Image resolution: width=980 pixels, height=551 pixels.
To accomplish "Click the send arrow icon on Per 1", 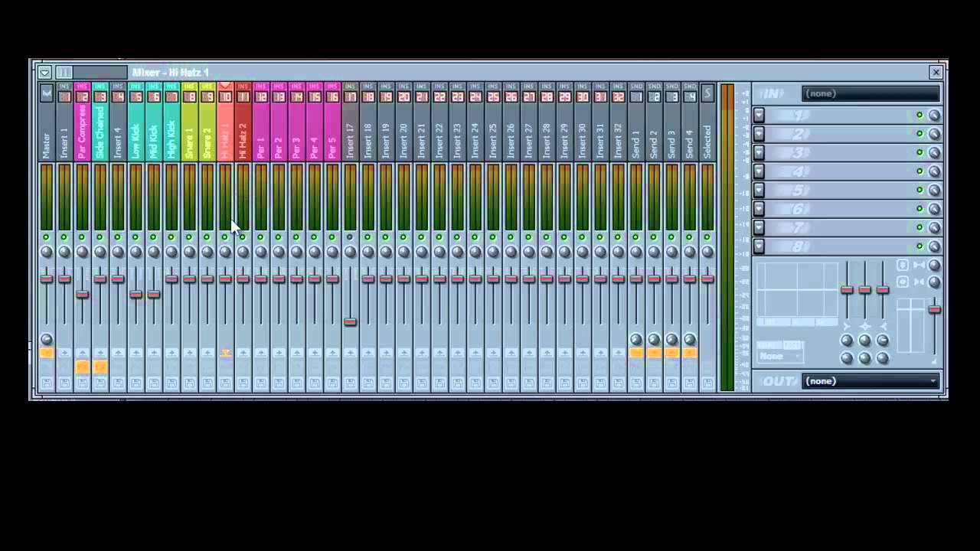I will click(x=260, y=353).
